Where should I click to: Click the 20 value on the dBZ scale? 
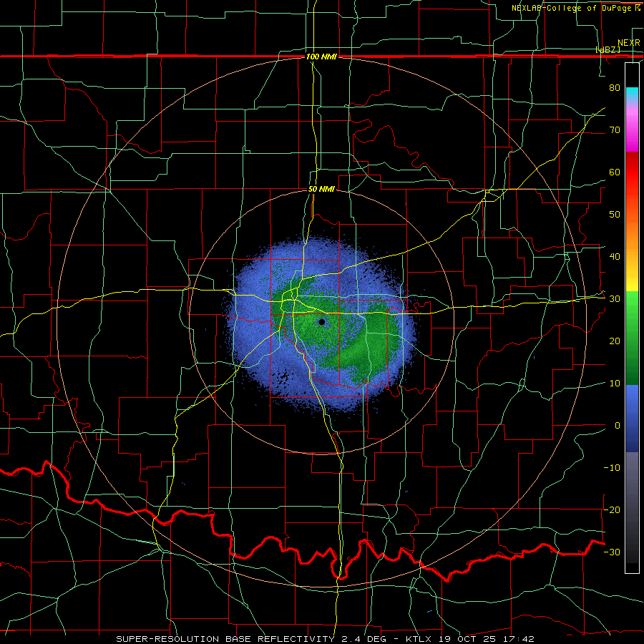(x=615, y=341)
